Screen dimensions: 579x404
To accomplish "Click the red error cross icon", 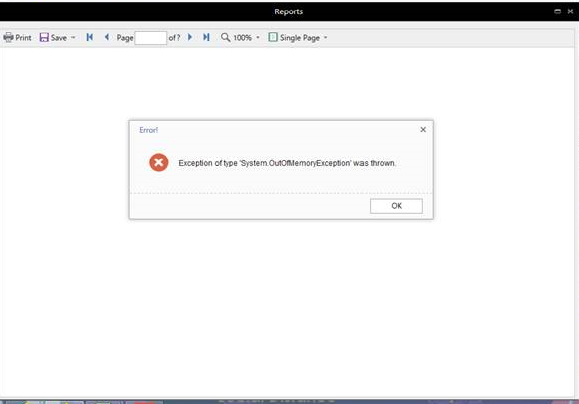I will (x=159, y=162).
